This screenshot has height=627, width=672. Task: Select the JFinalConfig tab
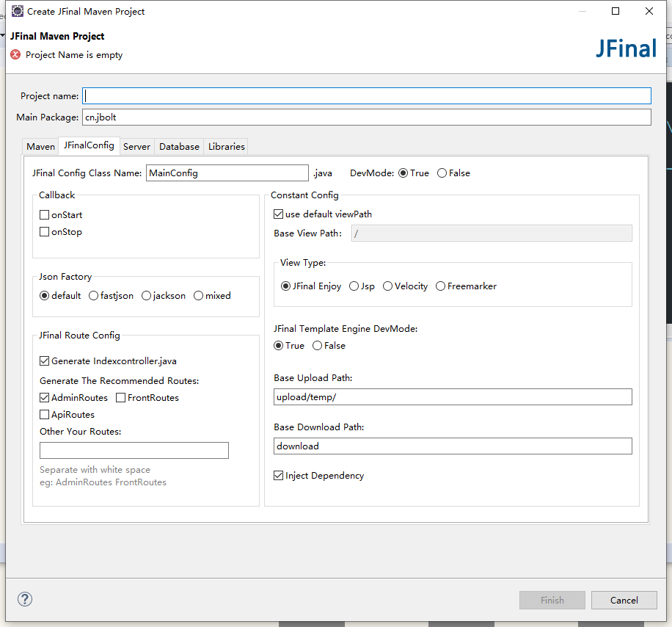90,145
